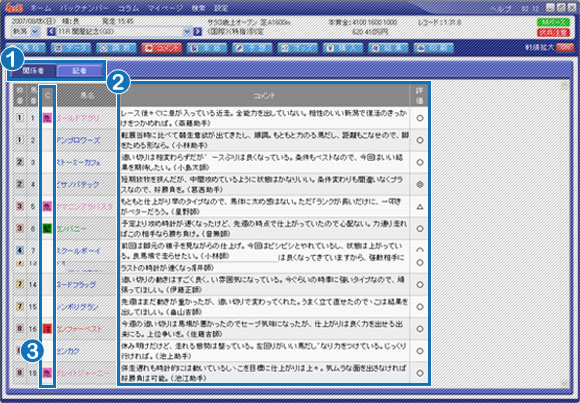Click the green button at top right
The height and width of the screenshot is (403, 580).
click(553, 22)
